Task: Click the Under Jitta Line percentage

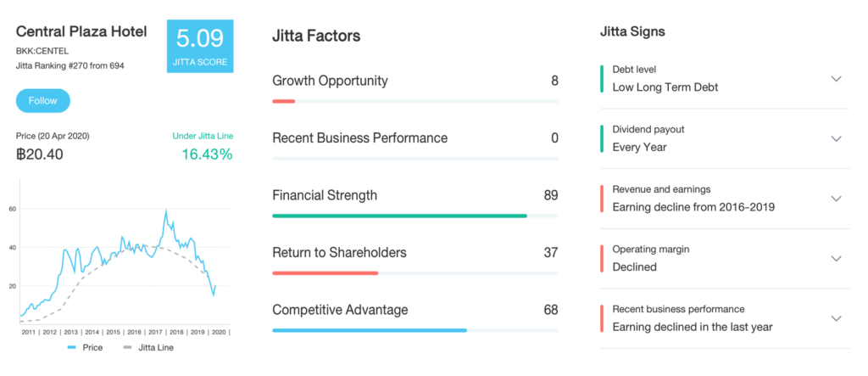Action: pyautogui.click(x=207, y=154)
